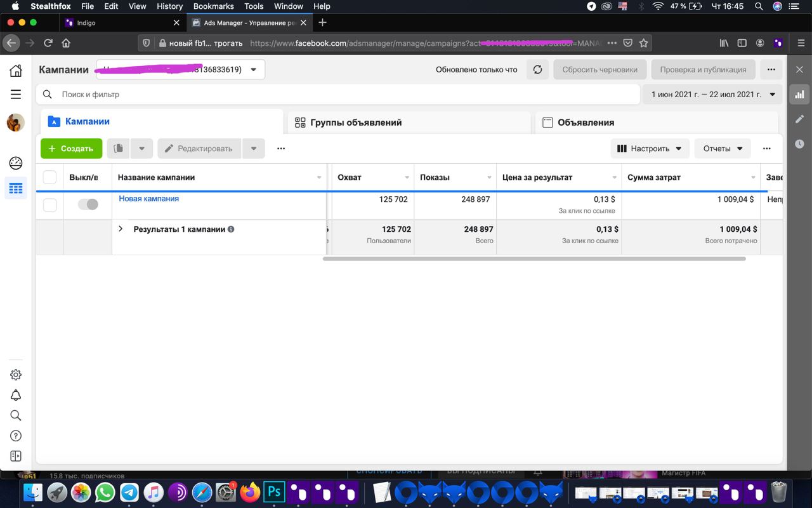Toggle Новая кампания on/off switch
Viewport: 812px width, 508px height.
(88, 204)
